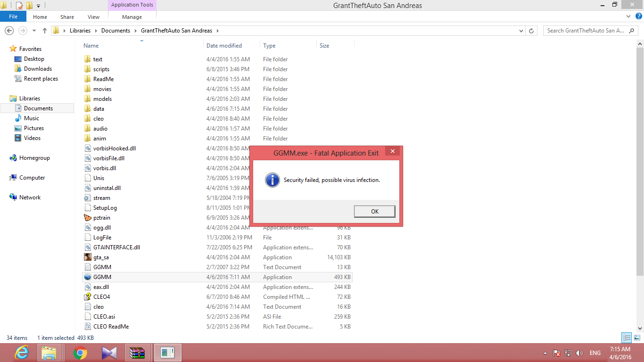Select vorbisHooked.dll file icon
Screen dimensions: 644x362
click(87, 148)
